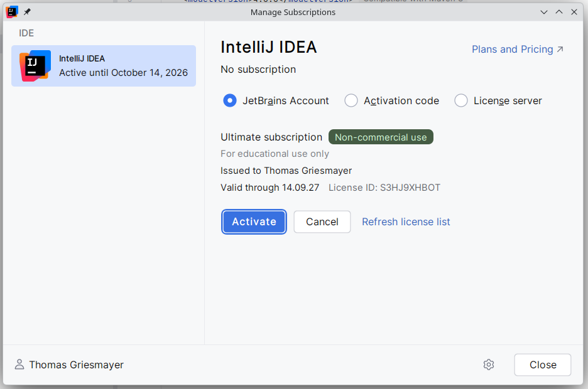Click the IntelliJ IDEA heading in right pane
Screen dimensions: 588x389
(x=268, y=47)
